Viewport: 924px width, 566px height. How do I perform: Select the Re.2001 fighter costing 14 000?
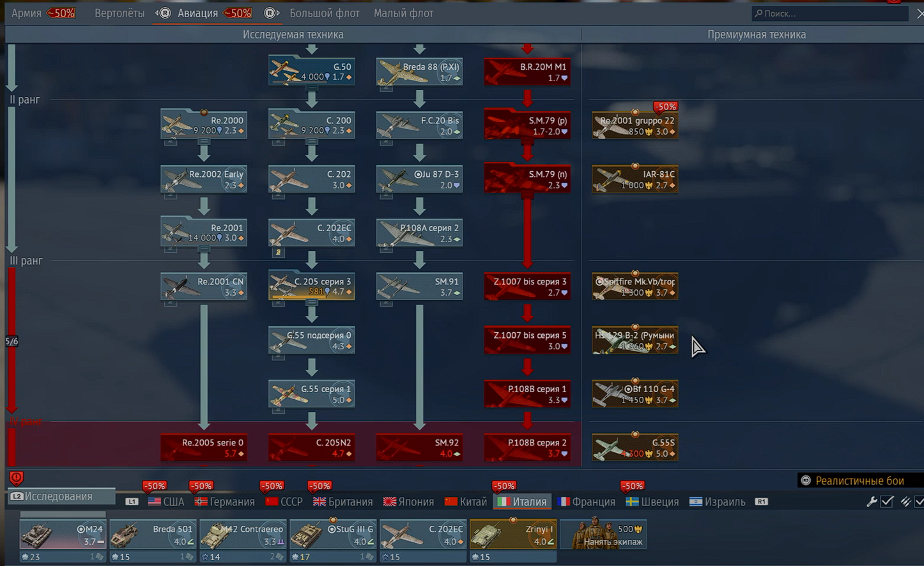204,233
